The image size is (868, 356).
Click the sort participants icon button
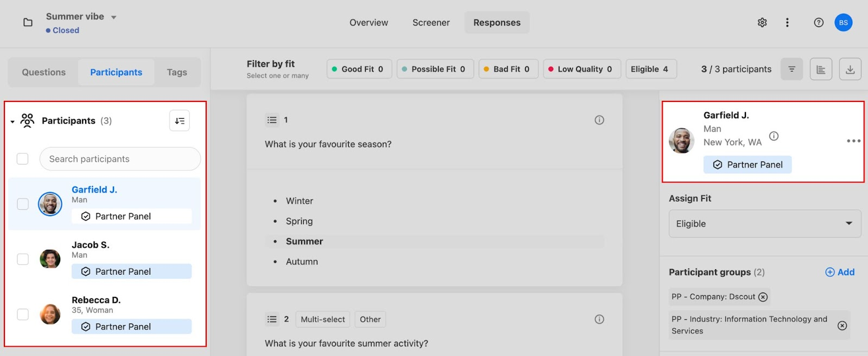180,121
